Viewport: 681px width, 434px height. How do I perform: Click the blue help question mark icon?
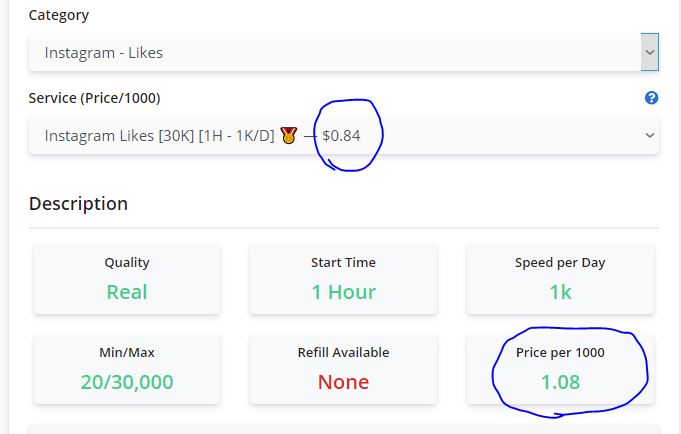(651, 98)
